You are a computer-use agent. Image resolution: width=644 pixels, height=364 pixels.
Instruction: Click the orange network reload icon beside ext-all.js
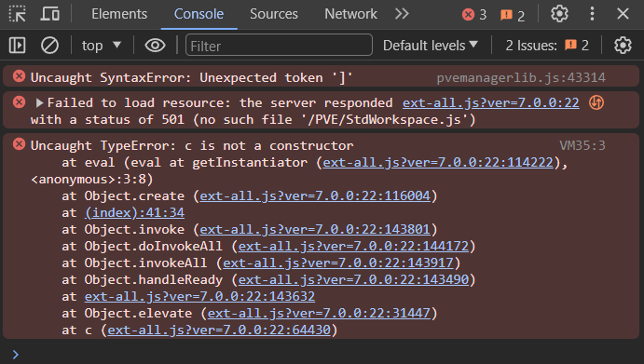pyautogui.click(x=596, y=102)
